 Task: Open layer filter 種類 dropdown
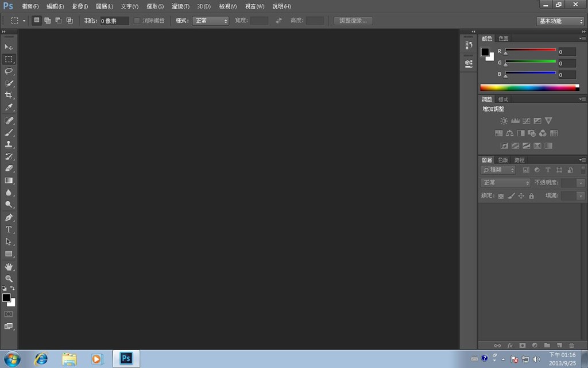pos(498,170)
